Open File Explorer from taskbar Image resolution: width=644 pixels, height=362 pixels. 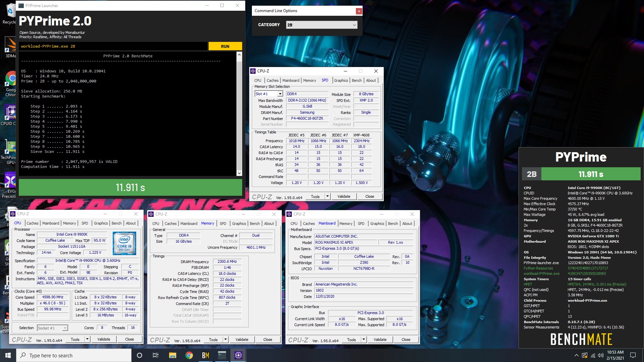point(172,355)
